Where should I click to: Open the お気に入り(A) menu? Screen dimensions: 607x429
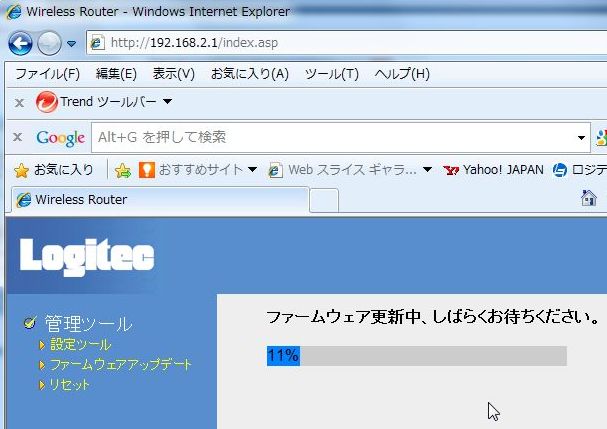click(x=250, y=74)
